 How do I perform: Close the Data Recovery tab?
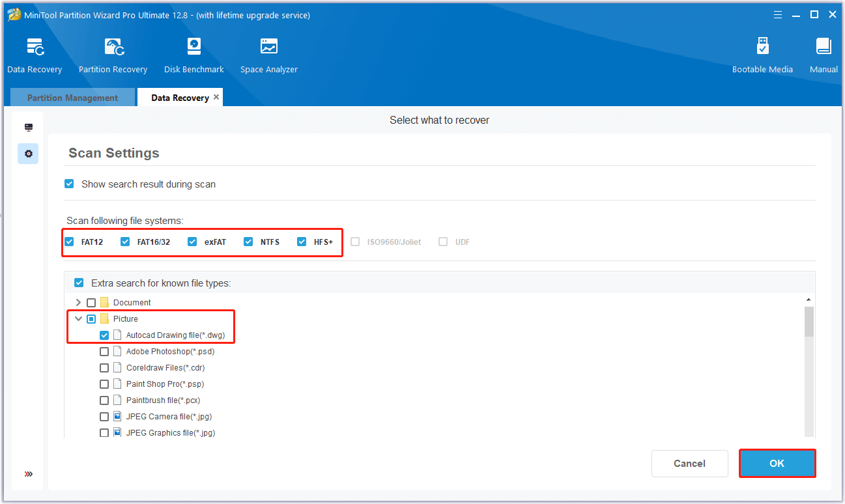pyautogui.click(x=216, y=97)
